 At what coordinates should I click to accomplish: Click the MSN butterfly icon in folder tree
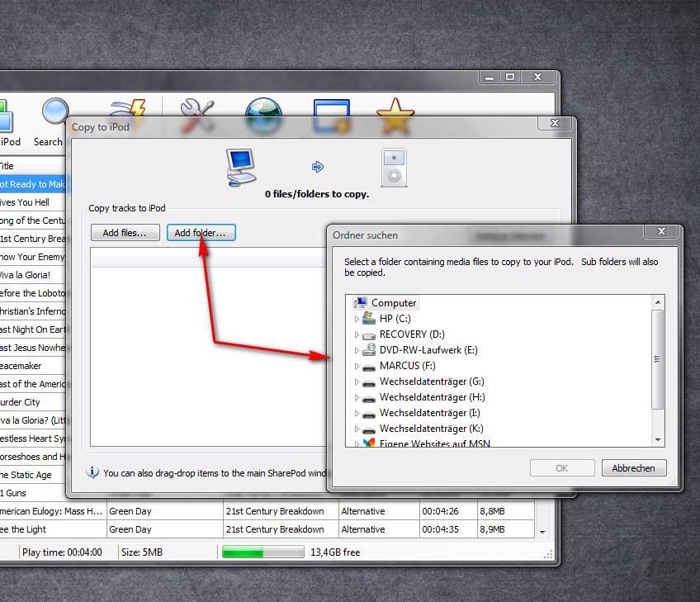[x=369, y=443]
